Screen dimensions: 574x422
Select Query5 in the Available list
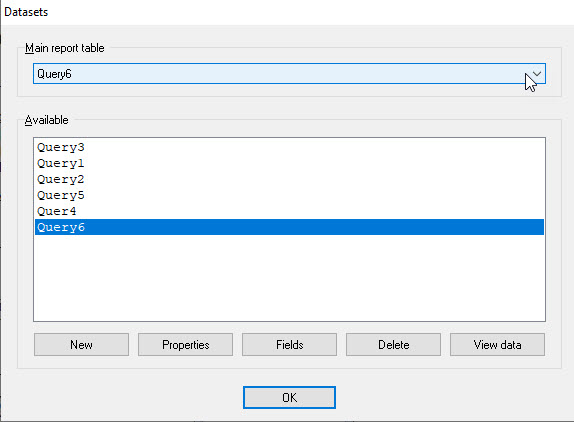(x=289, y=195)
